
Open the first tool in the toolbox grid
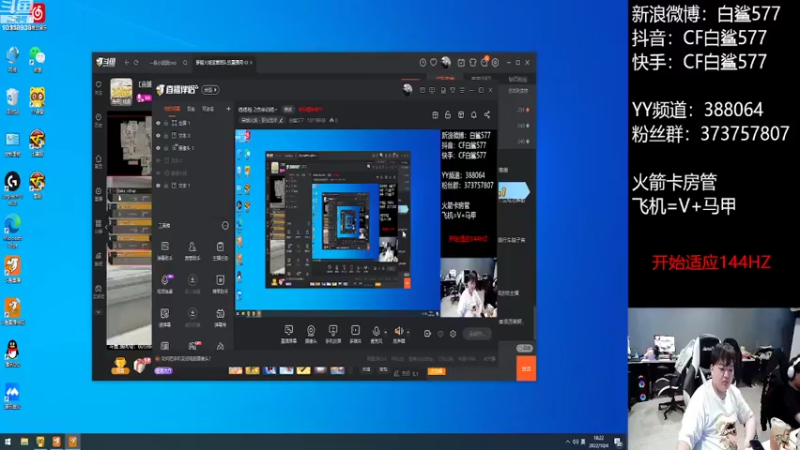coord(165,250)
